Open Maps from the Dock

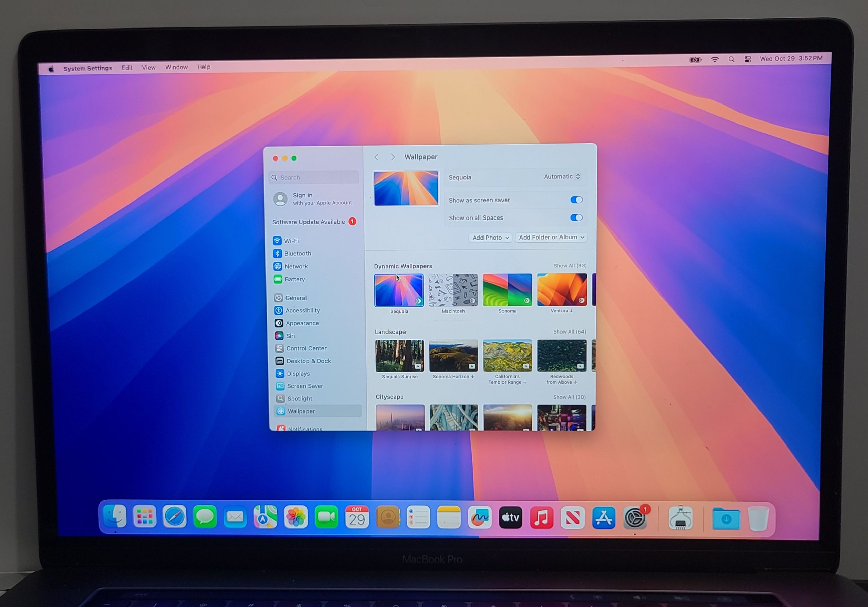[265, 517]
